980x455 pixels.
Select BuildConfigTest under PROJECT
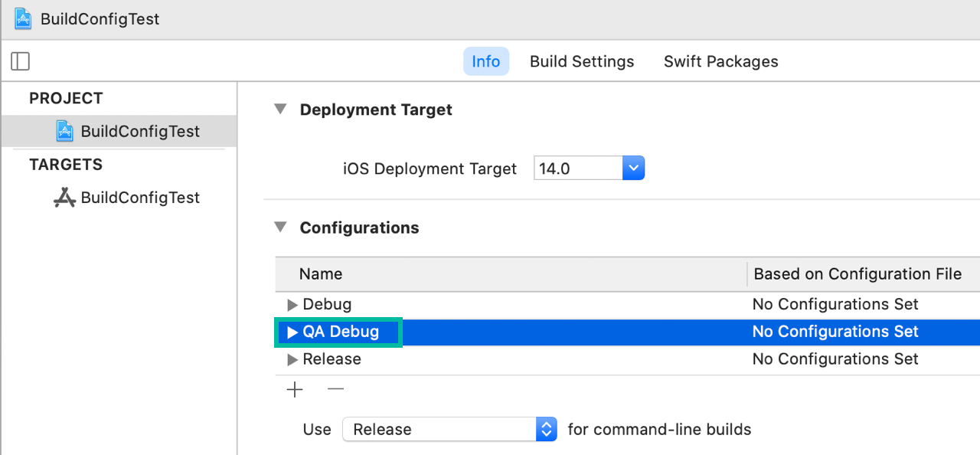[x=140, y=131]
